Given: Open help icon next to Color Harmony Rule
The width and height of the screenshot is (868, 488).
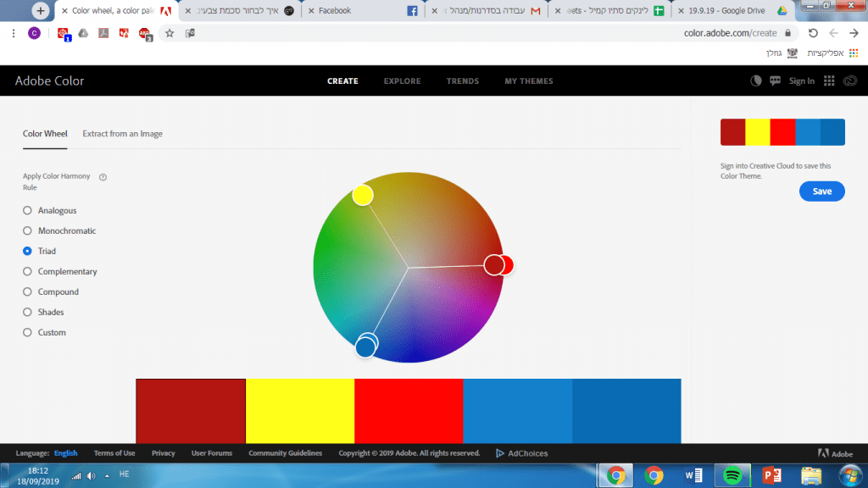Looking at the screenshot, I should (103, 177).
